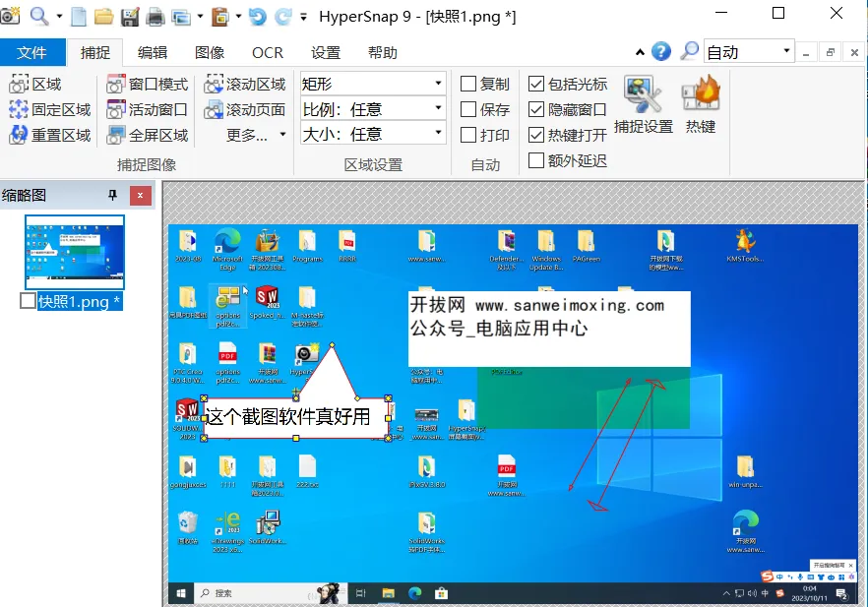
Task: Choose 固定区域 fixed region capture
Action: pos(49,109)
